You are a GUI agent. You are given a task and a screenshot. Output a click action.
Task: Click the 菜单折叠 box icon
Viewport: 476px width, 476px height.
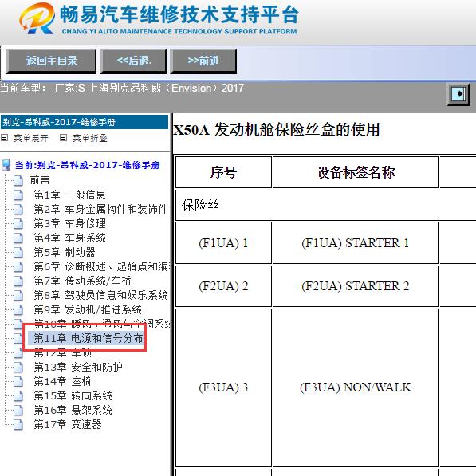[x=63, y=138]
